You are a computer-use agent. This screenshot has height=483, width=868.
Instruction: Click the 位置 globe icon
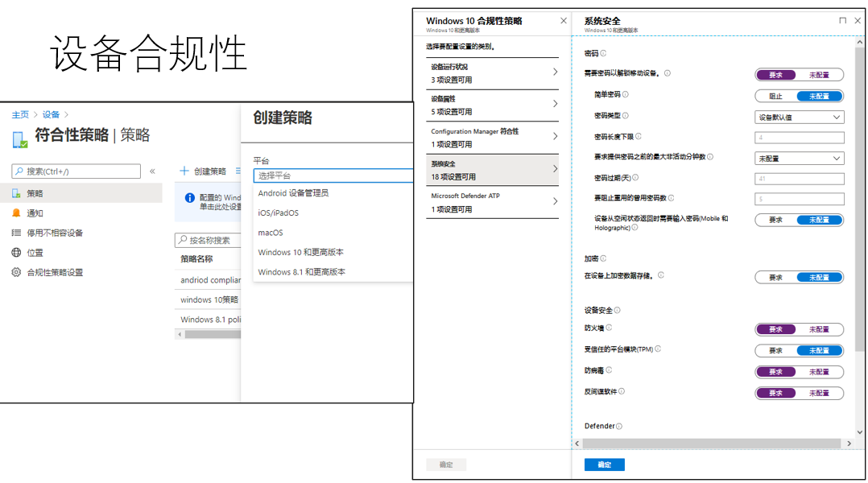click(x=16, y=253)
